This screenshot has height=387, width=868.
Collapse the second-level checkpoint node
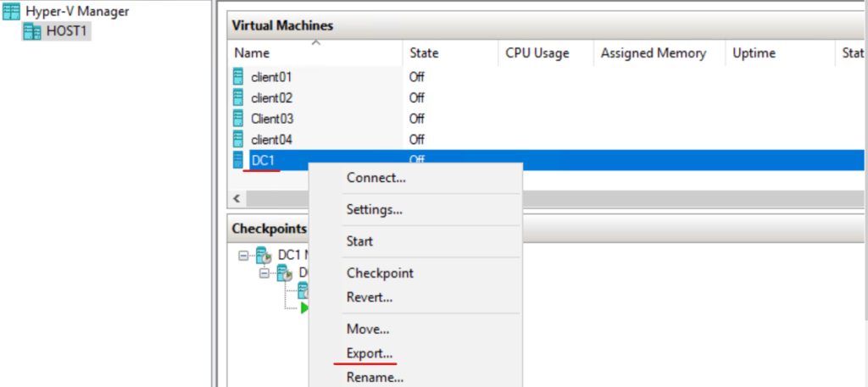264,274
